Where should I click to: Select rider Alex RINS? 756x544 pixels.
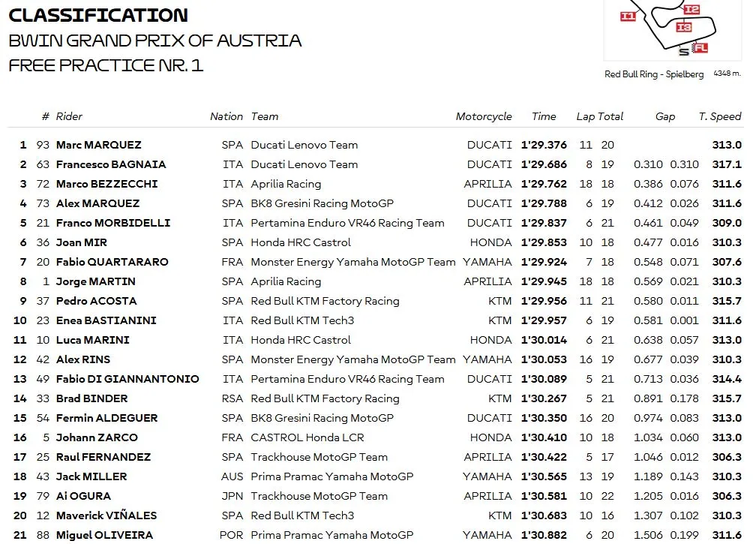click(x=83, y=359)
